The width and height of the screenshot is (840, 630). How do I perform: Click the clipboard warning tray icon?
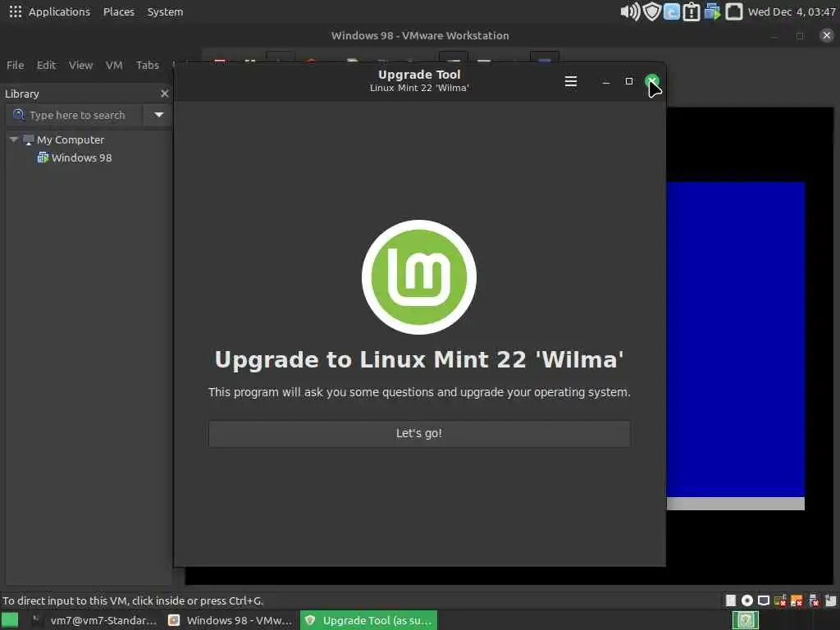(692, 11)
